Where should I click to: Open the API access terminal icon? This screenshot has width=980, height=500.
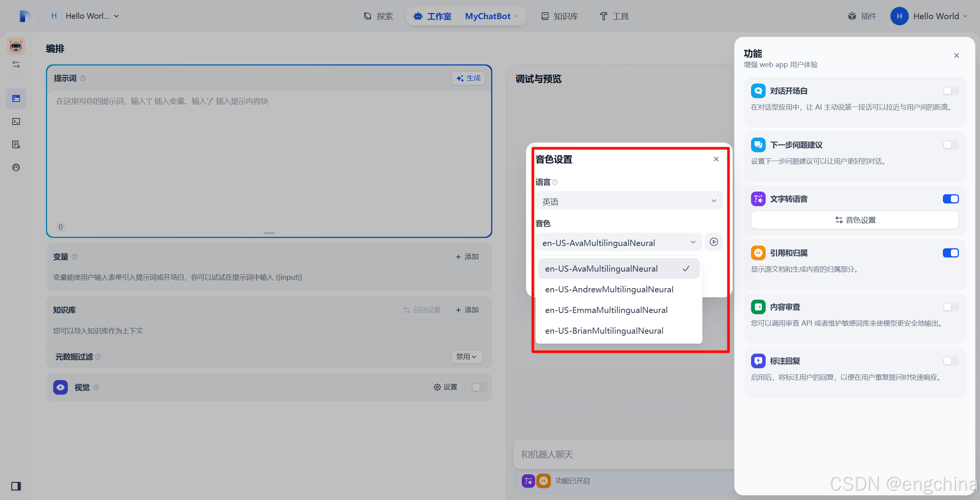[x=16, y=121]
